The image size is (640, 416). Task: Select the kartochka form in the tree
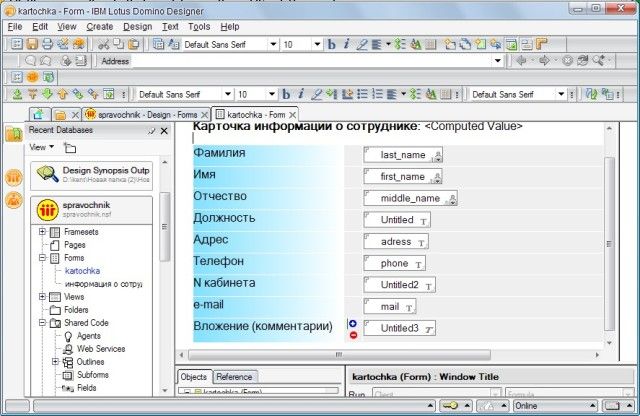click(x=82, y=271)
